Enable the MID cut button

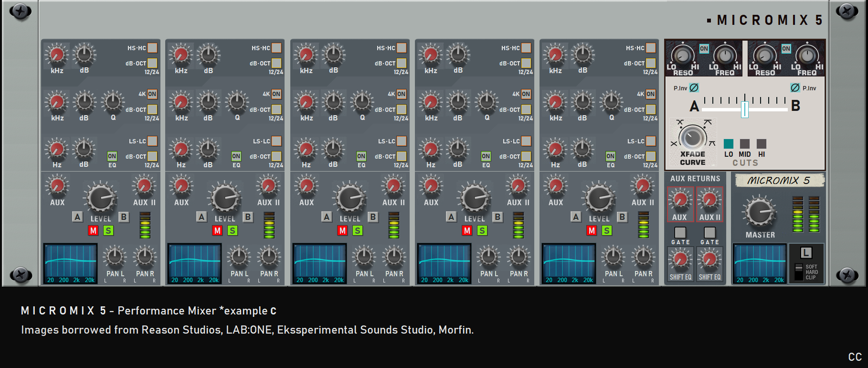coord(745,144)
